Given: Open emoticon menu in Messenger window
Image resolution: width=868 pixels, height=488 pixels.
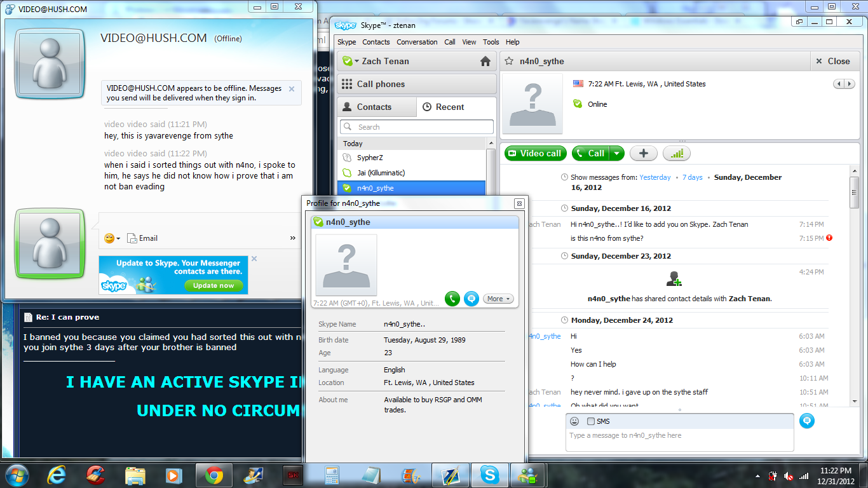Looking at the screenshot, I should point(112,238).
